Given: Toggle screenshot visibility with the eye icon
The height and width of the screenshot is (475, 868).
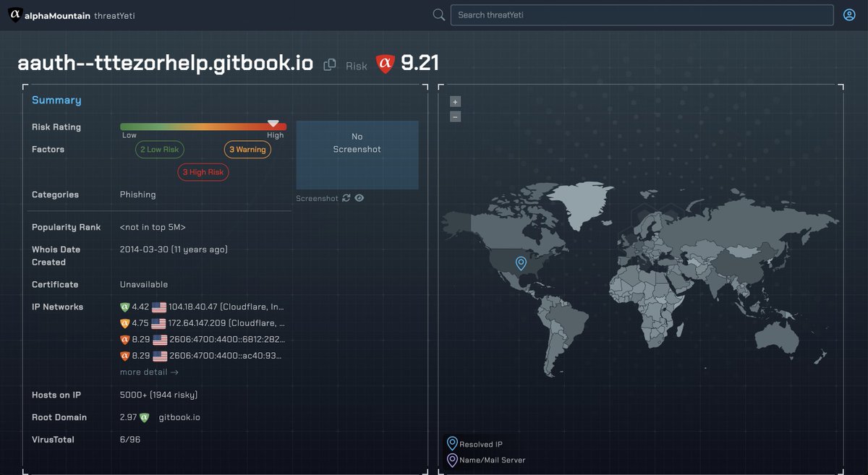Looking at the screenshot, I should (359, 198).
